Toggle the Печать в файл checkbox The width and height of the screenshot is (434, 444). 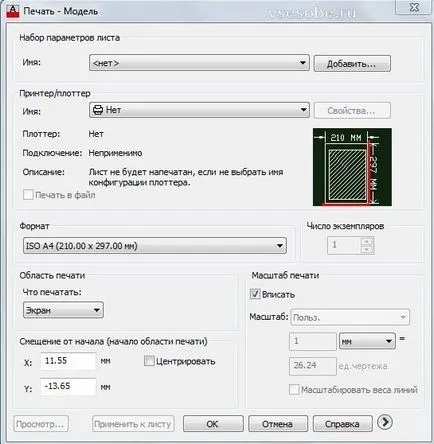pos(28,195)
